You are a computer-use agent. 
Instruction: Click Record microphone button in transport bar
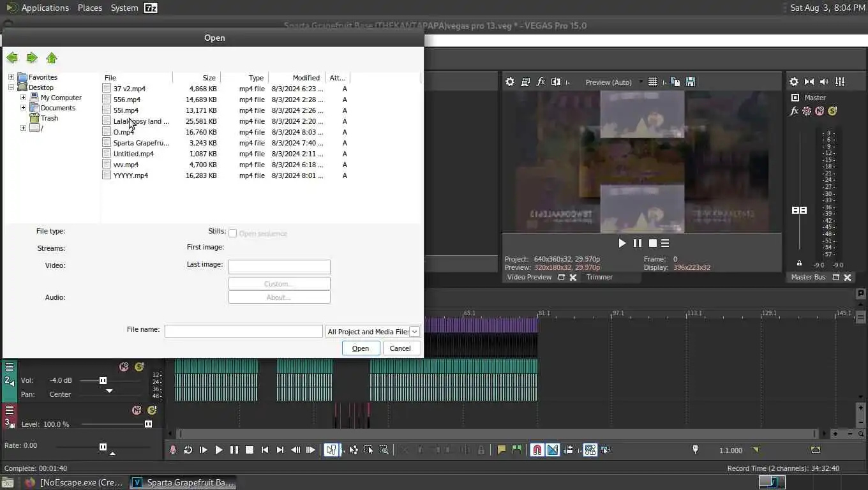[172, 450]
